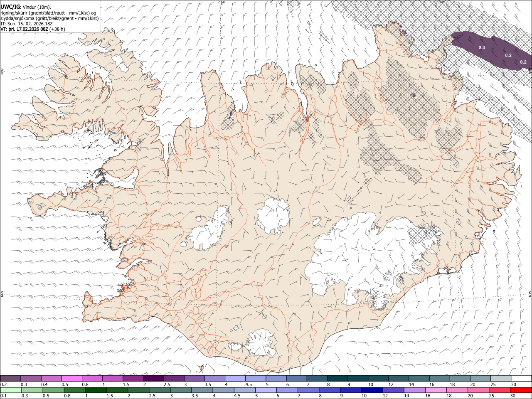Click the 'slydda/snjókoma' legend description line
The height and width of the screenshot is (399, 532).
[x=49, y=18]
